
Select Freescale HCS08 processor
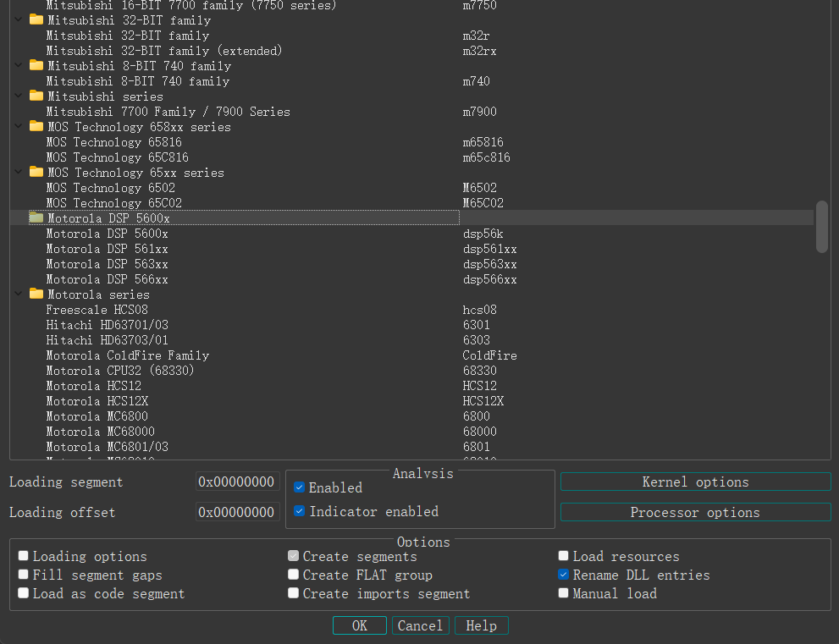click(x=412, y=310)
